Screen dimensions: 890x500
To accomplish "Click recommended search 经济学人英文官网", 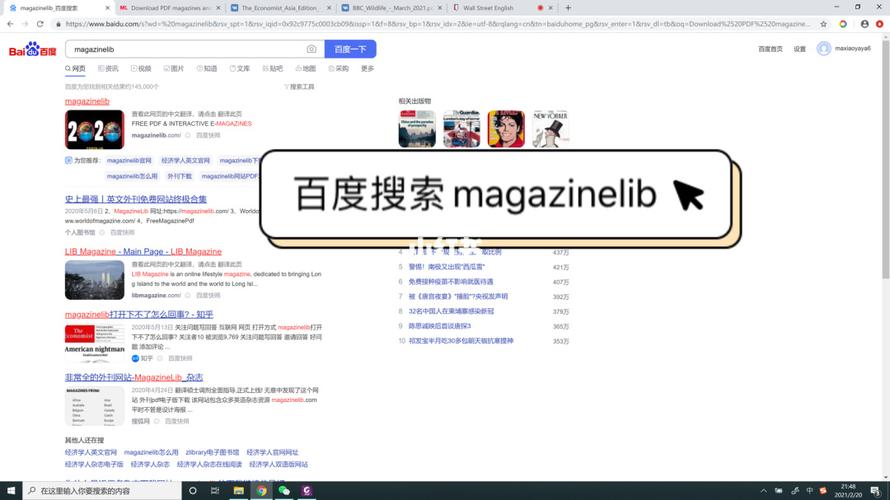I will (185, 161).
